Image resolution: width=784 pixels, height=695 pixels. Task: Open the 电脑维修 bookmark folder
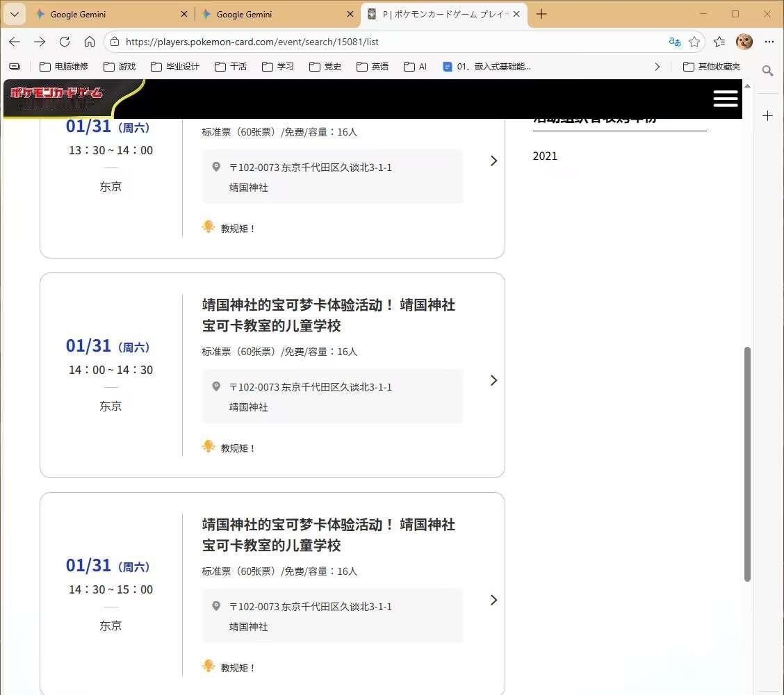64,67
